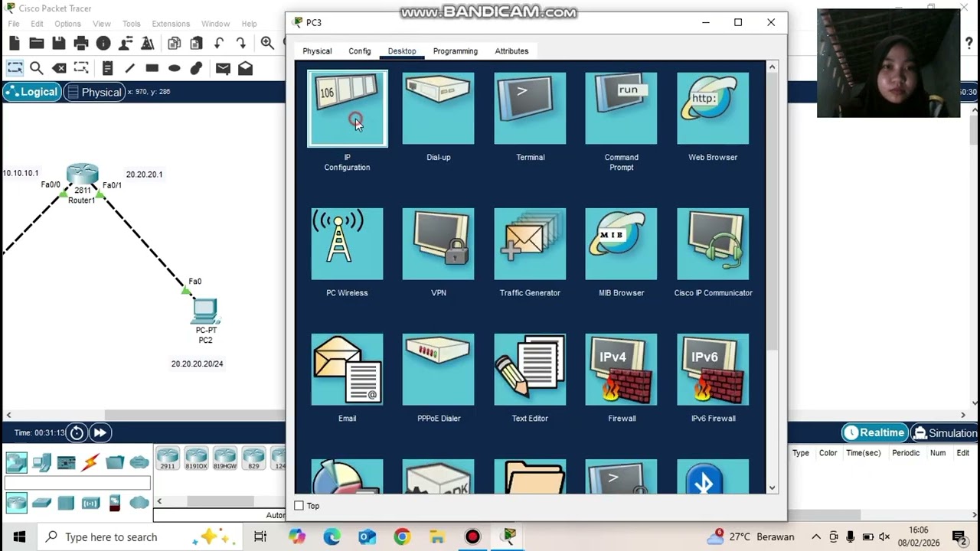The width and height of the screenshot is (980, 551).
Task: Open IP Configuration on PC3 desktop
Action: click(348, 109)
